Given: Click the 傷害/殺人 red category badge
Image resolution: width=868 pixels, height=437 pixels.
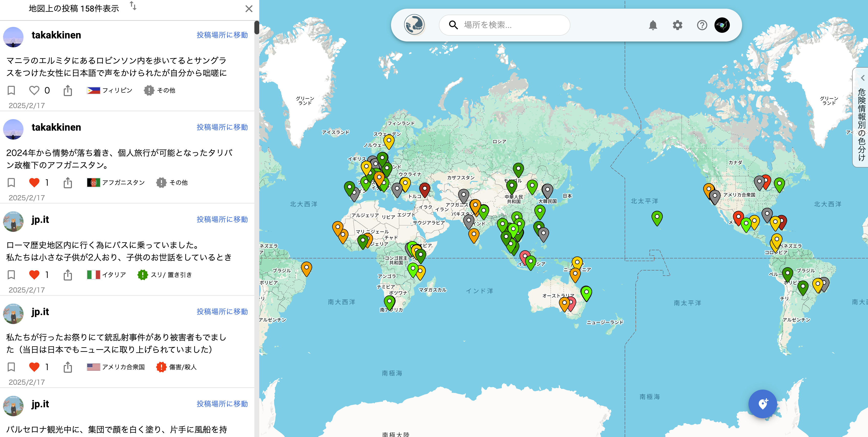Looking at the screenshot, I should point(161,367).
